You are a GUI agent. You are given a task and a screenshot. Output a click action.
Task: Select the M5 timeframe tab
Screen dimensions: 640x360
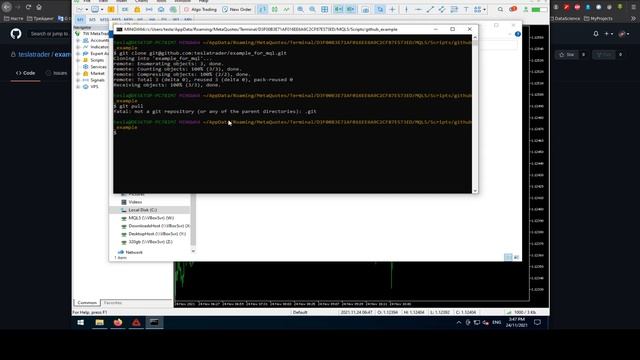coord(92,19)
